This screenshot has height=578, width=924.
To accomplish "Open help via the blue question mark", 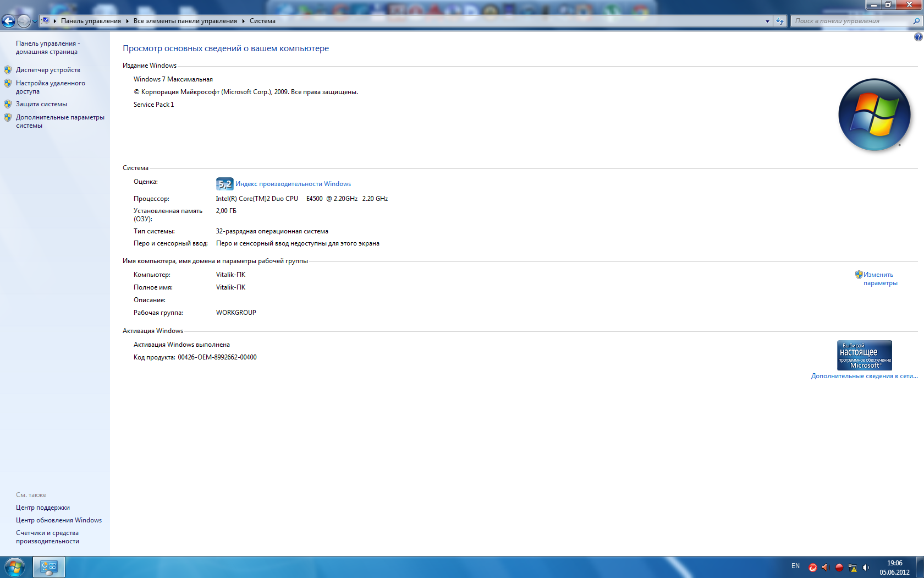I will click(918, 37).
